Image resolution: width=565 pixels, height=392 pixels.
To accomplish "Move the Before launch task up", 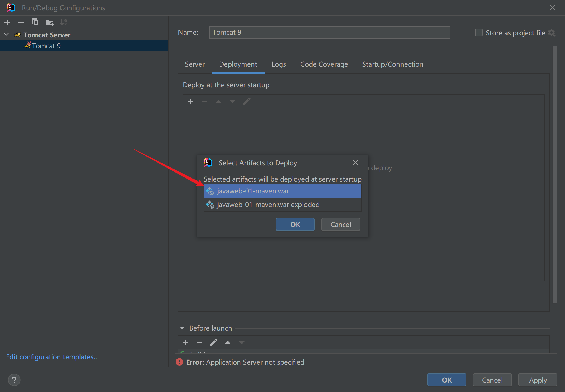I will coord(228,342).
